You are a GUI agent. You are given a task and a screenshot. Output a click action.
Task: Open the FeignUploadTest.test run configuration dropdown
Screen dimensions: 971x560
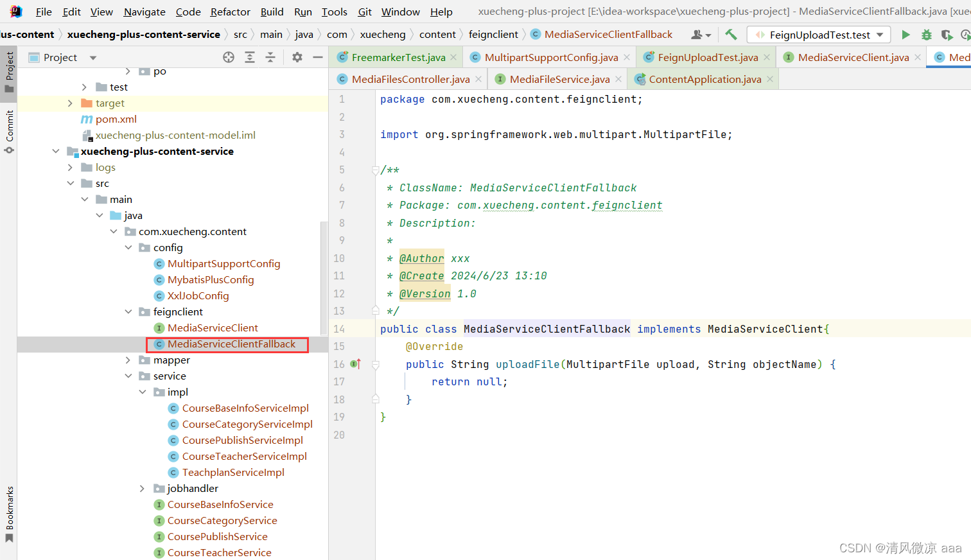(880, 35)
